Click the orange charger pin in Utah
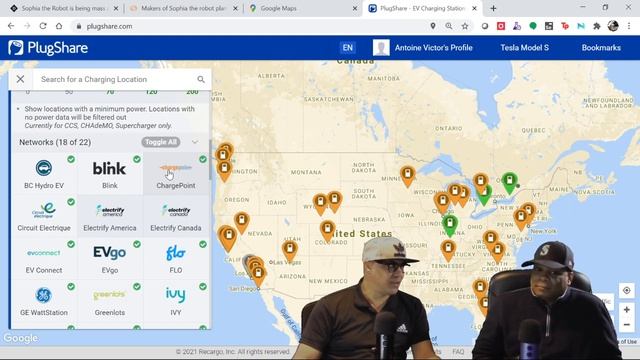The image size is (640, 360). (x=290, y=251)
